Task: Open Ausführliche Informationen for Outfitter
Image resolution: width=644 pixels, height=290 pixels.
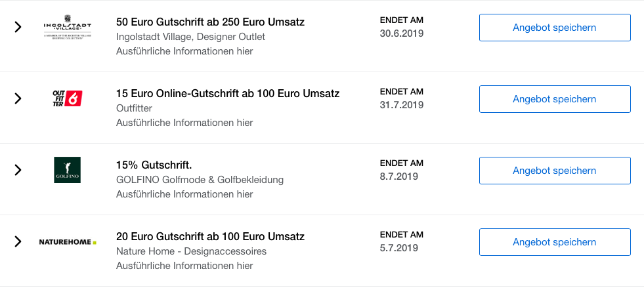Action: (184, 123)
